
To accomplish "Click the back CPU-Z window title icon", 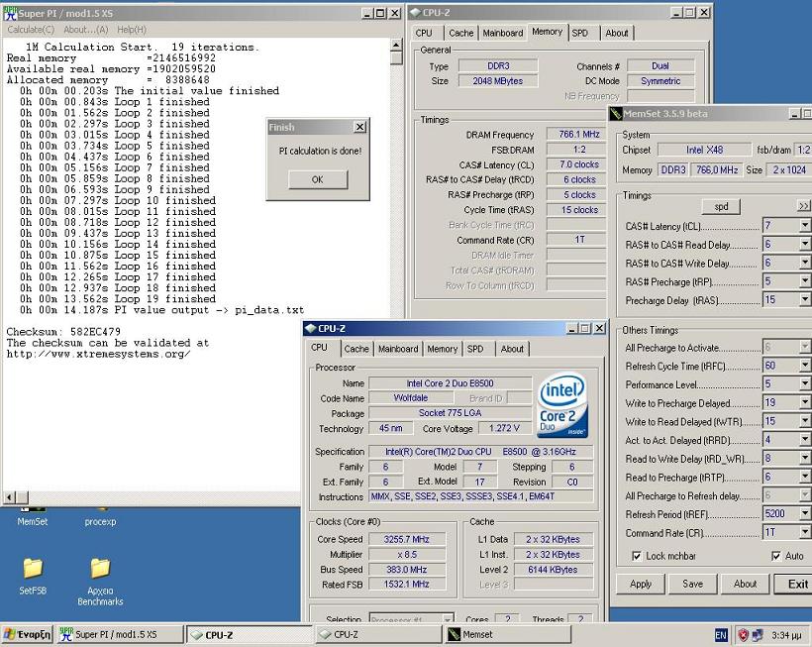I will click(415, 13).
